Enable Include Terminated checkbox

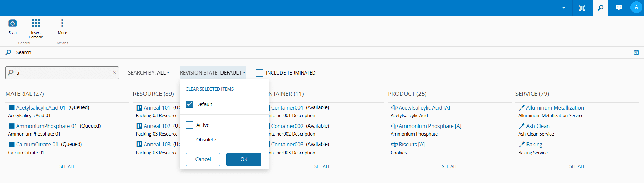[259, 73]
